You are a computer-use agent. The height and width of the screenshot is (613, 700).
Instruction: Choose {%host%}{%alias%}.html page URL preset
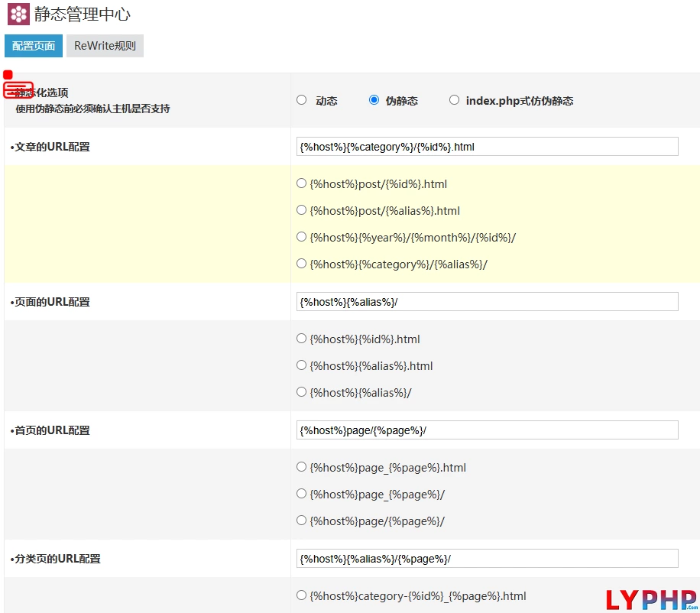pos(301,365)
